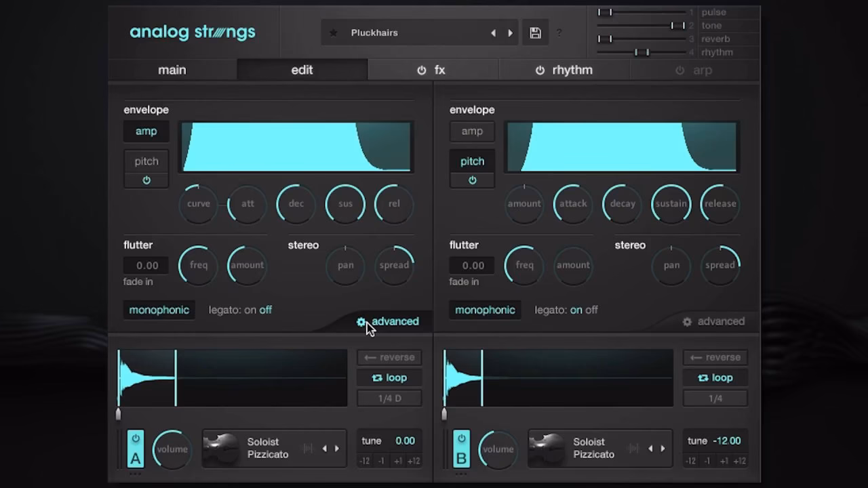Click the violin icon for layer B source

pos(547,448)
